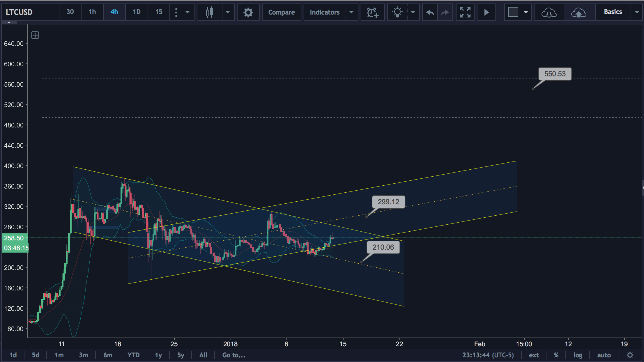Toggle fullscreen mode
Viewport: 644px width, 362px height.
(465, 12)
